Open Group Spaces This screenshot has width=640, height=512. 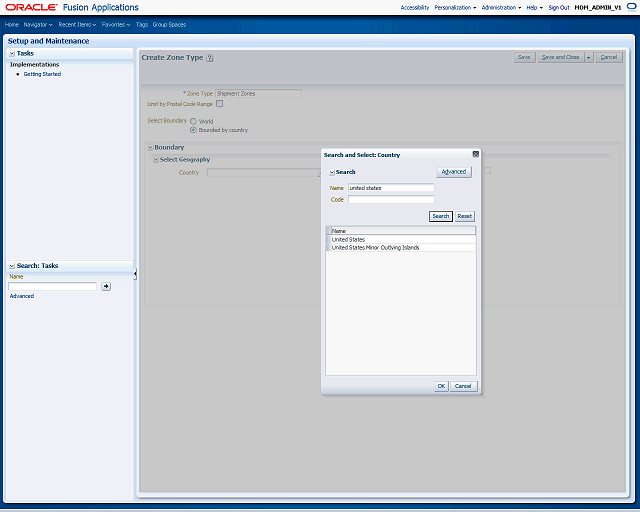coord(169,25)
